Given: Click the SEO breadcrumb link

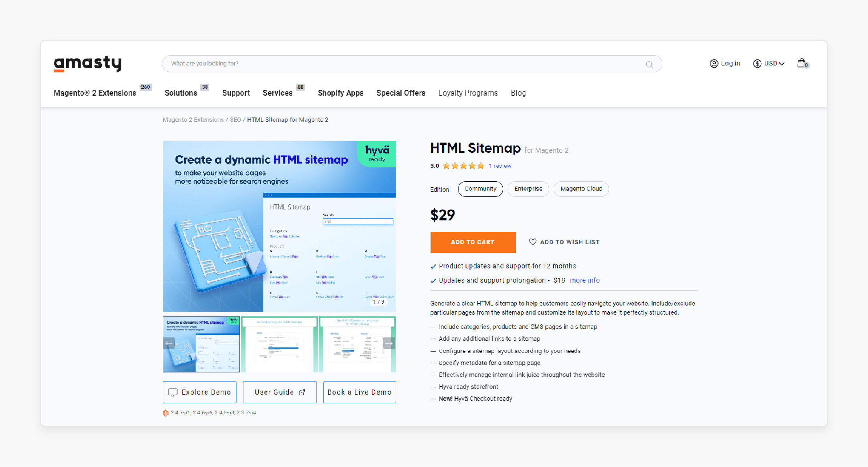Looking at the screenshot, I should 235,120.
